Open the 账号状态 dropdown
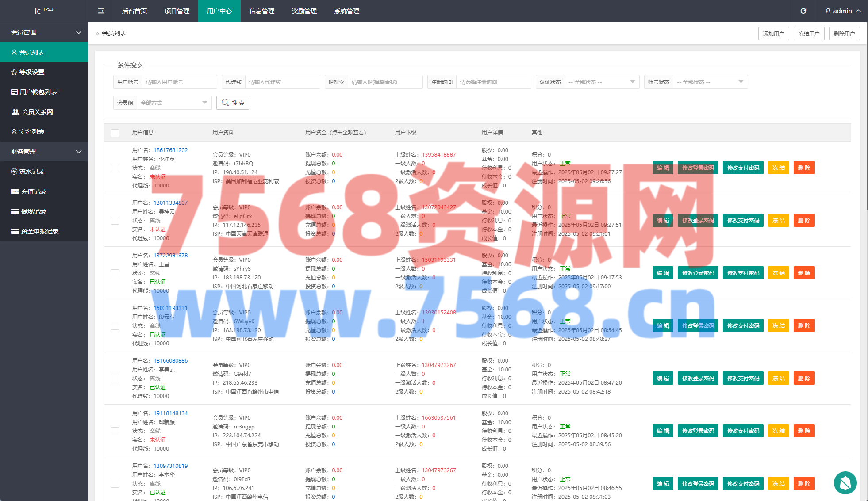The image size is (868, 501). tap(710, 82)
